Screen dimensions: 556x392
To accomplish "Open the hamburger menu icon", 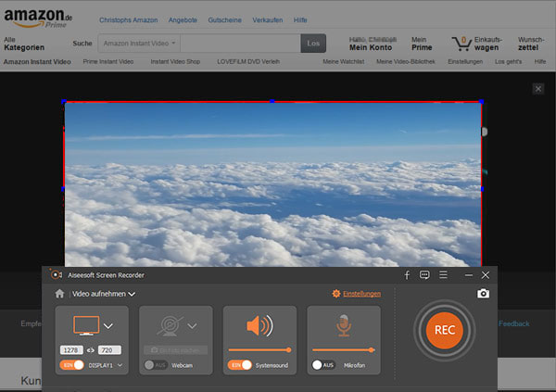I will [x=444, y=275].
